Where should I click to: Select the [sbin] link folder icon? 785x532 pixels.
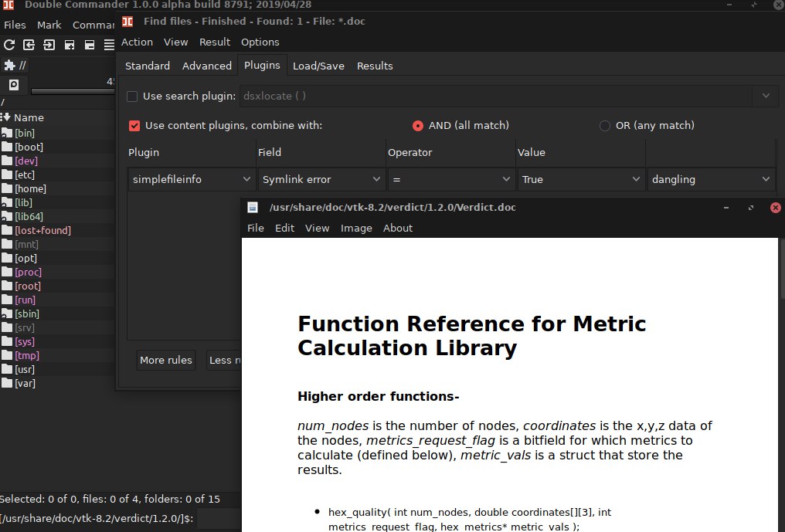(6, 313)
